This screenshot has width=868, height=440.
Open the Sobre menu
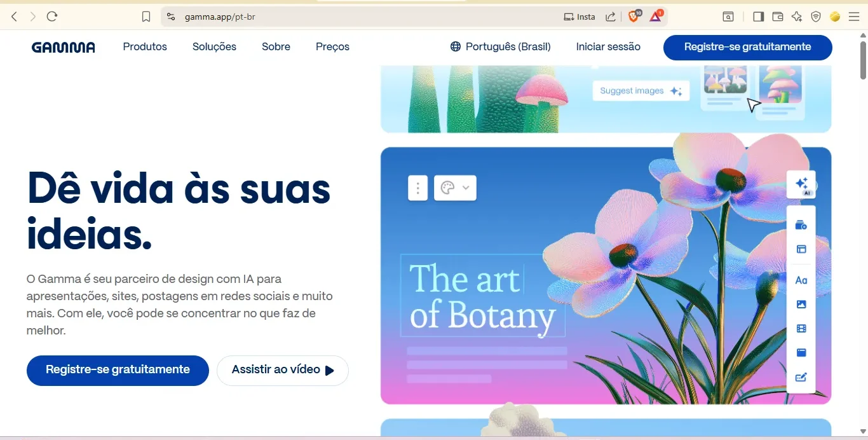[x=276, y=46]
